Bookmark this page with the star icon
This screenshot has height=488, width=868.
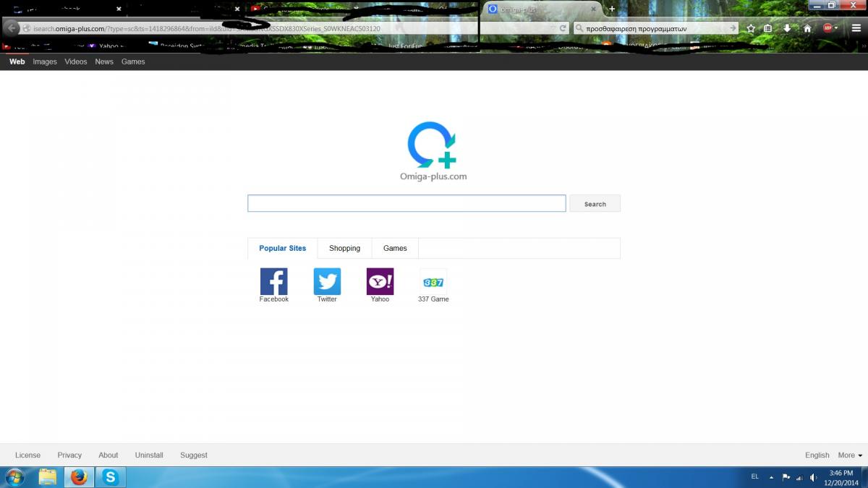coord(751,28)
